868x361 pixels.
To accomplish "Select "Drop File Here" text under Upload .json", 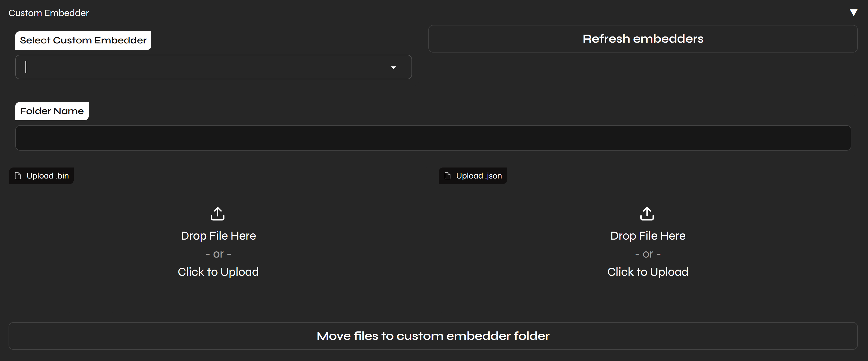I will pos(648,236).
